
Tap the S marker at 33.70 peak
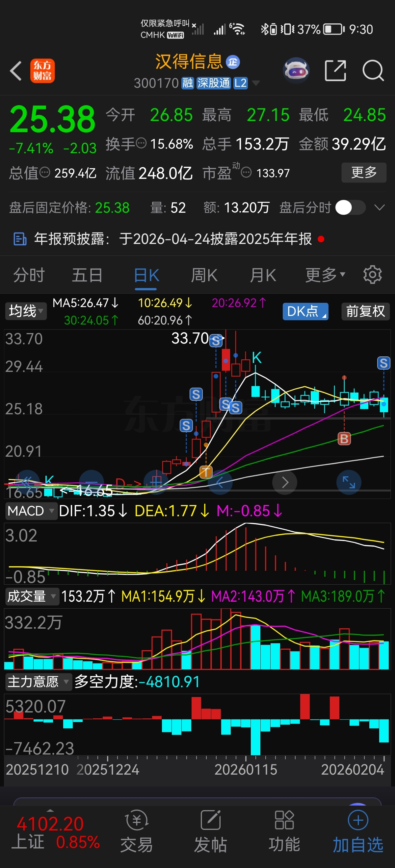tap(216, 340)
